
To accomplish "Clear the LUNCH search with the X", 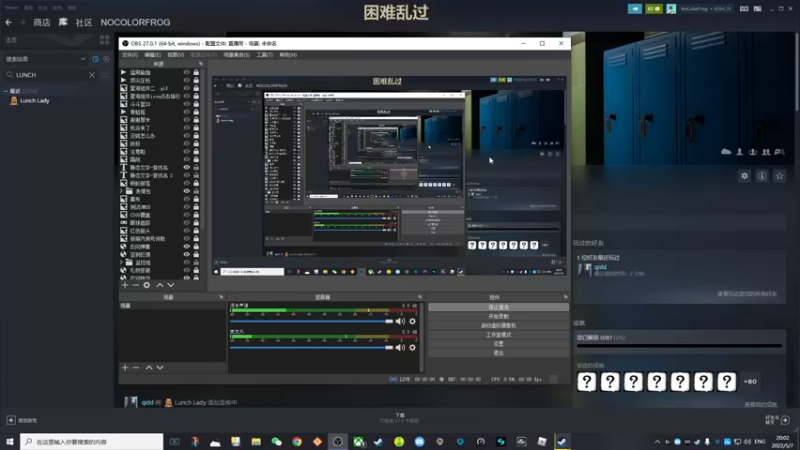I will (x=92, y=75).
